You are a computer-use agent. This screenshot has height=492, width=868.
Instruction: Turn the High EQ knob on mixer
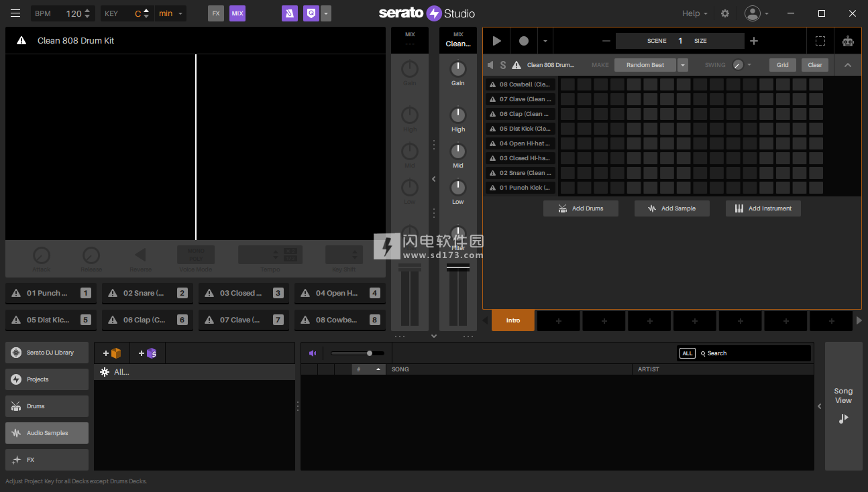(x=458, y=115)
